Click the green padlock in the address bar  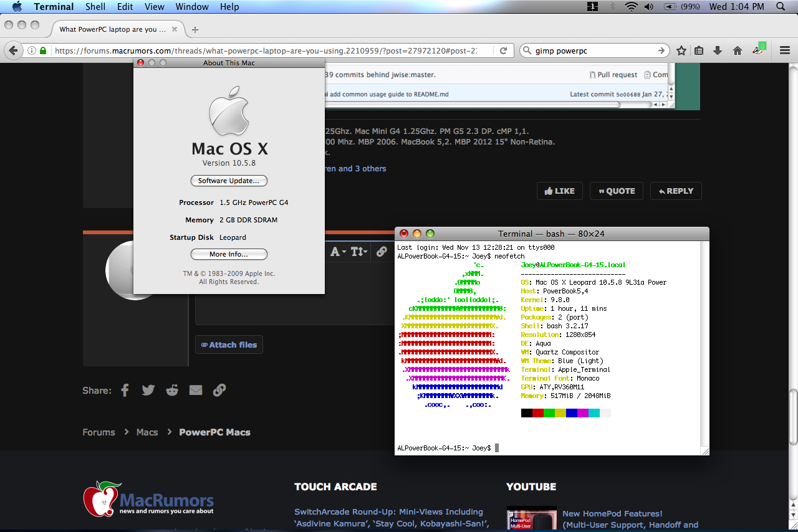43,51
